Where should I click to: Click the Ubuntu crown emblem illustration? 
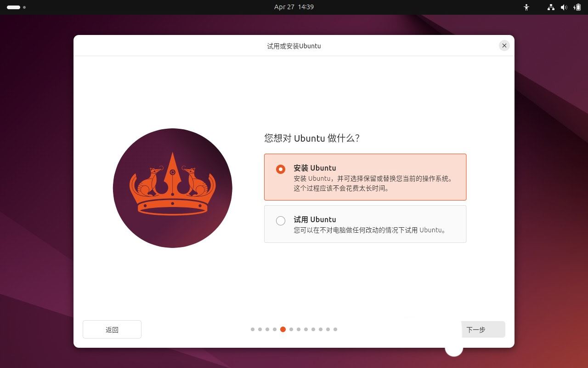(172, 188)
